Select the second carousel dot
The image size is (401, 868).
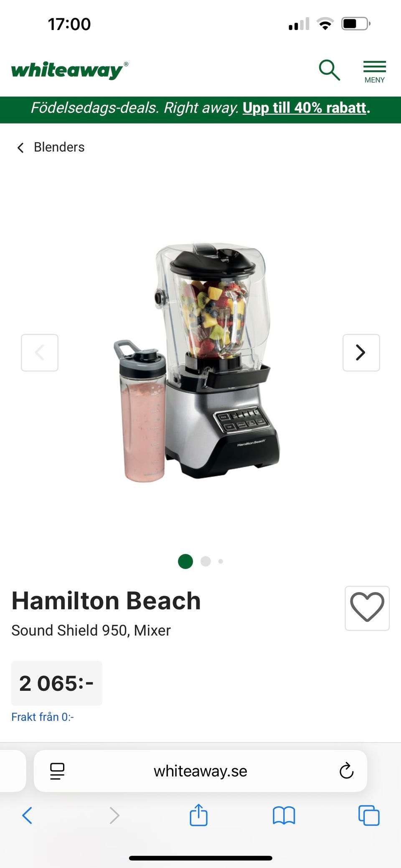point(206,561)
